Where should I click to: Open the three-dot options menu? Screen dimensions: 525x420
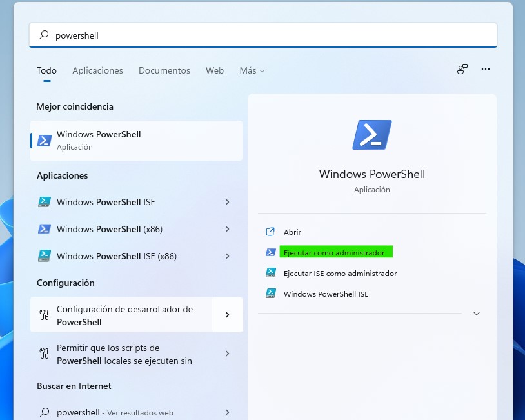[x=486, y=69]
